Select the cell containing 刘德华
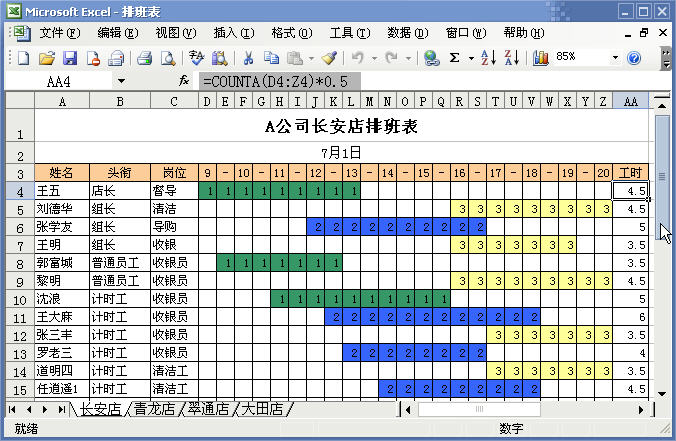The height and width of the screenshot is (441, 676). [62, 209]
